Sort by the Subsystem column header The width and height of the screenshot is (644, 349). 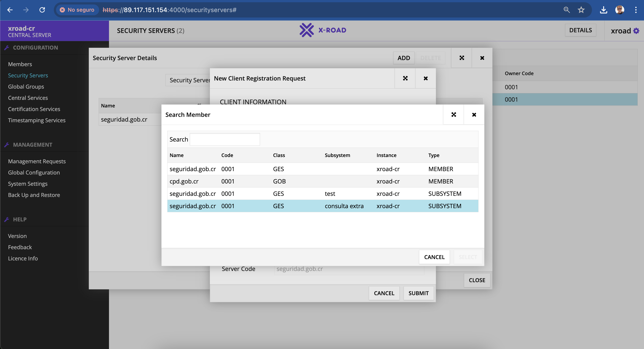point(337,155)
